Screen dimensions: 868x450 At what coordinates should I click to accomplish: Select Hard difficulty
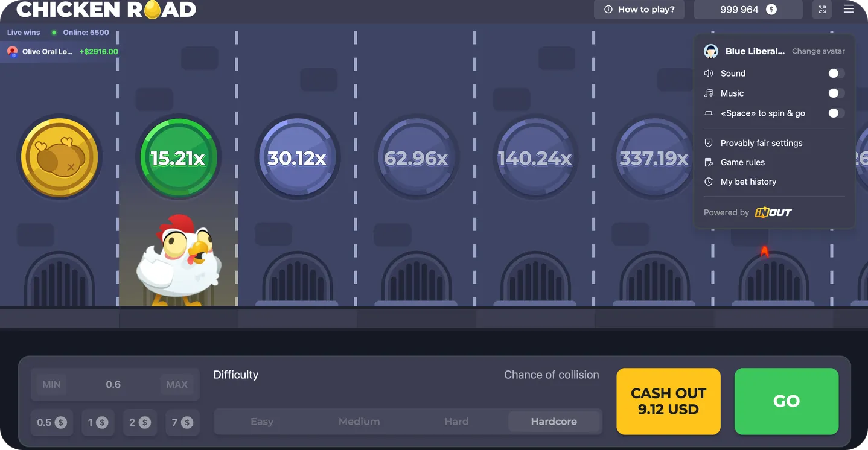(456, 422)
